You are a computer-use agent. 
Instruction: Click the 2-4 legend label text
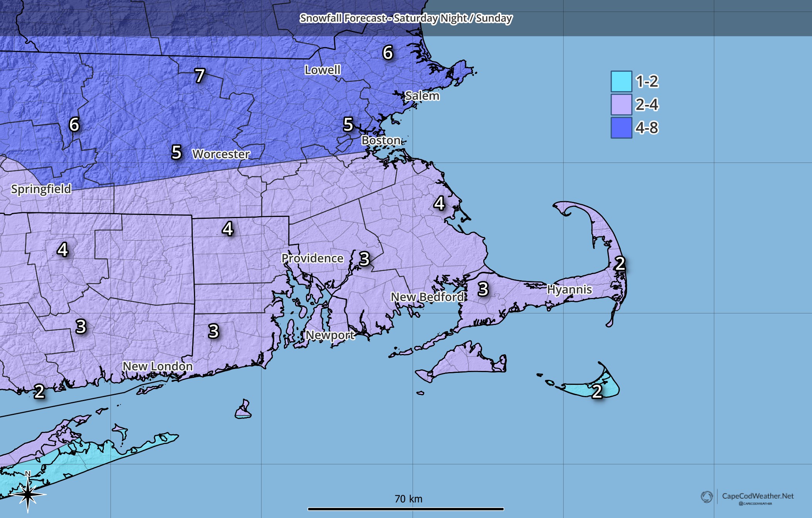pos(647,105)
